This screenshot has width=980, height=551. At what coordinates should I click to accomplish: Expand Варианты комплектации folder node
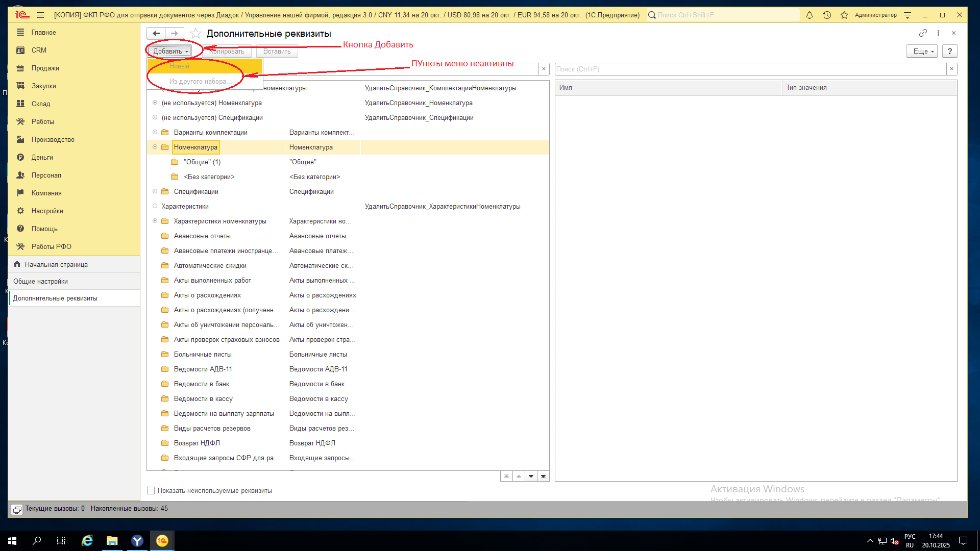pyautogui.click(x=155, y=132)
